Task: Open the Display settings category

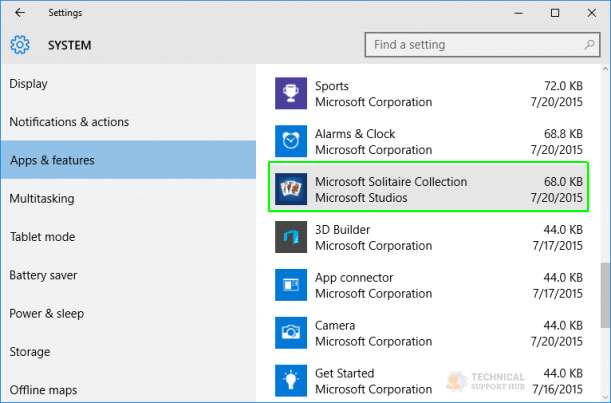Action: (128, 83)
